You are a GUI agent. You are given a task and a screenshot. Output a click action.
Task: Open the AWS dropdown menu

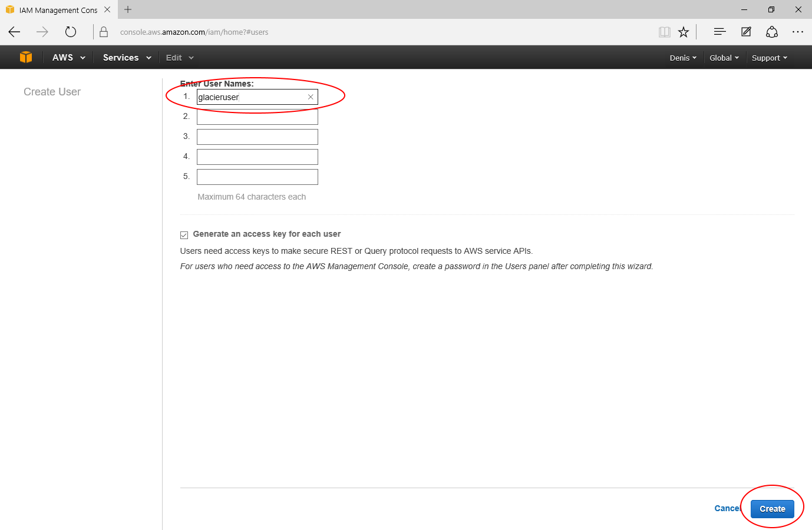[x=69, y=58]
